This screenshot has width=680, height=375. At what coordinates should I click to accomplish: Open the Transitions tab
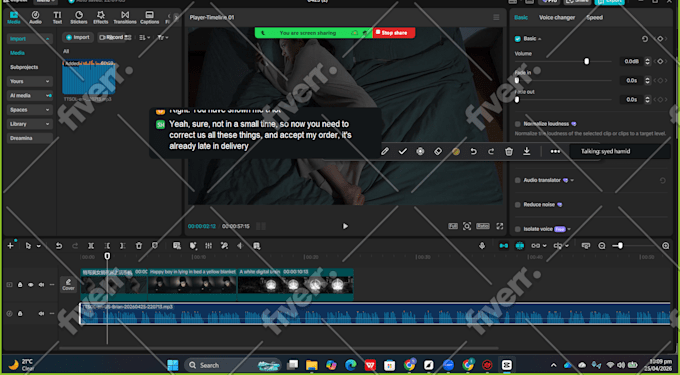click(x=125, y=17)
